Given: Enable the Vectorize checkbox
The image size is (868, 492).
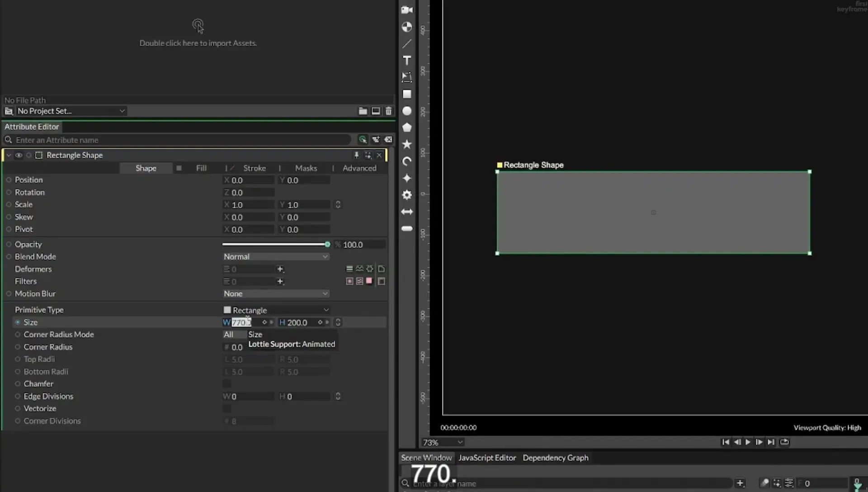Looking at the screenshot, I should (227, 408).
